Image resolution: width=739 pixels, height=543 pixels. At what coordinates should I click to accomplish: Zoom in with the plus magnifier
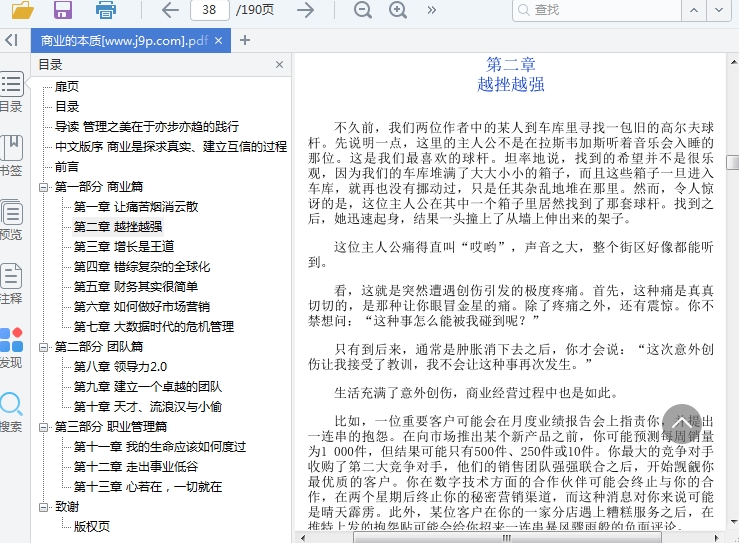tap(397, 10)
